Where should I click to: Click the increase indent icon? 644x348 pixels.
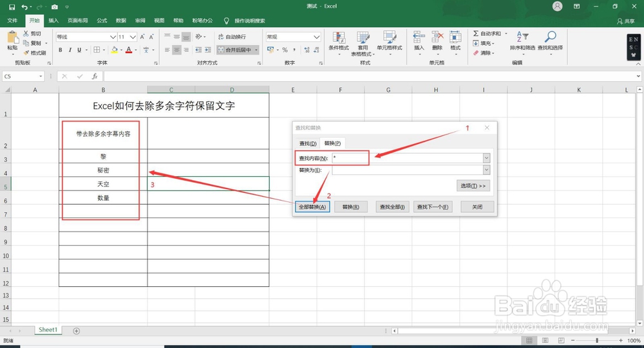(x=208, y=50)
